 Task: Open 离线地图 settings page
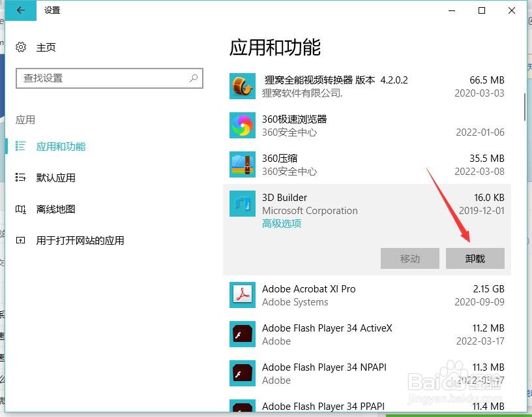(55, 209)
